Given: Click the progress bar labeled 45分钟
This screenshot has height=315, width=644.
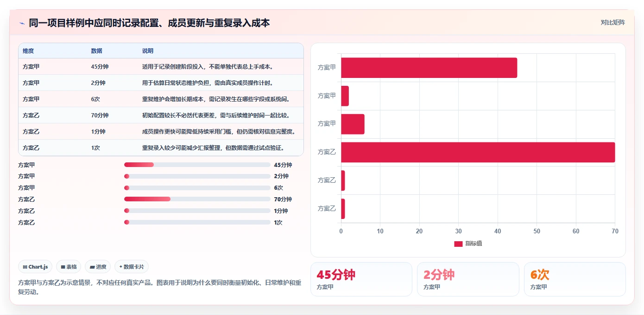Looking at the screenshot, I should (197, 165).
